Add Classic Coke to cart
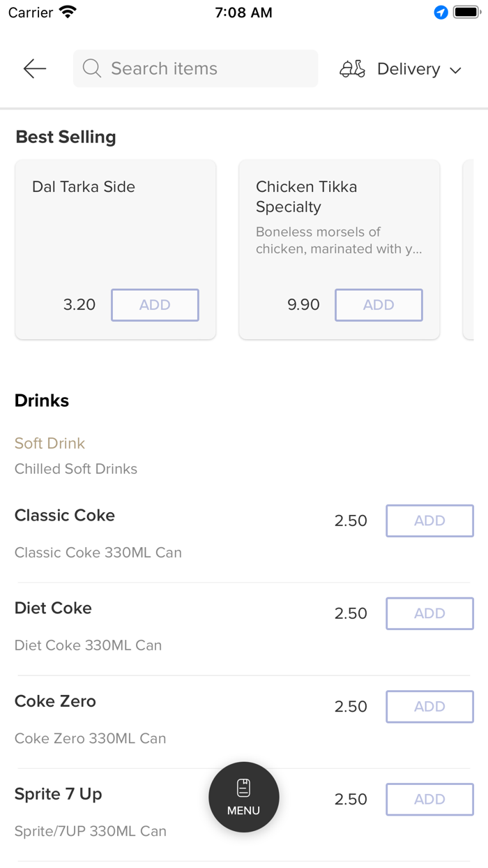This screenshot has height=868, width=488. [x=429, y=521]
